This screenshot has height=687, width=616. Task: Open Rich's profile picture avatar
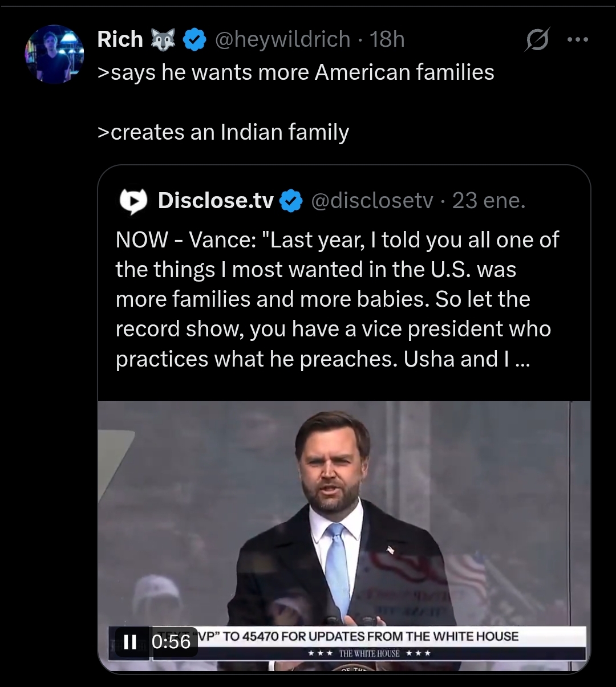pyautogui.click(x=54, y=54)
